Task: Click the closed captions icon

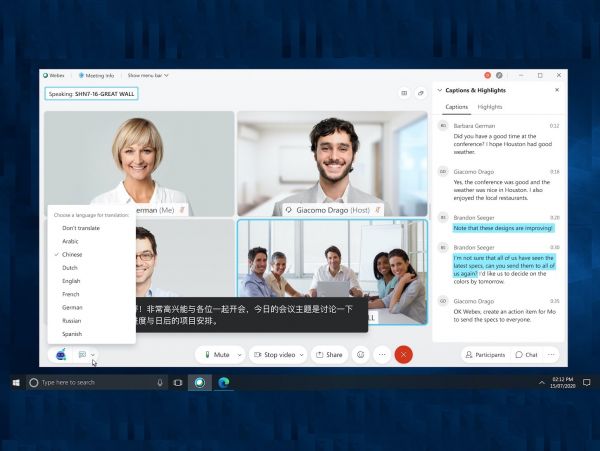Action: [x=82, y=355]
